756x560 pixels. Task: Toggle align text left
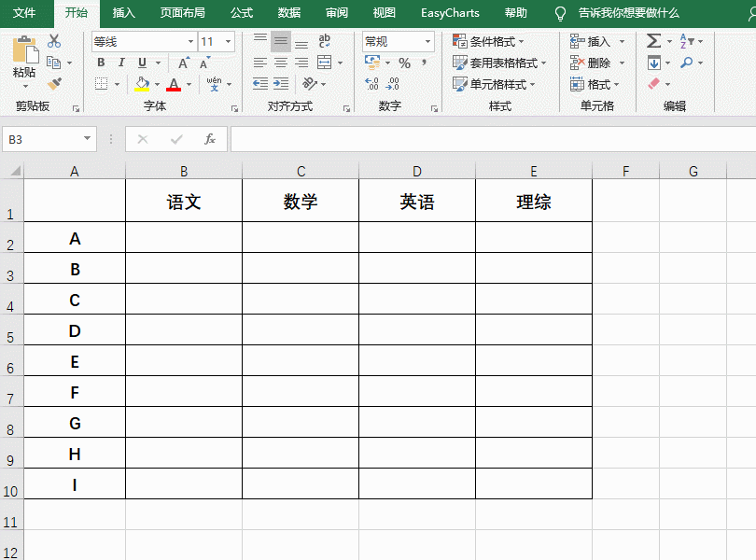tap(259, 63)
